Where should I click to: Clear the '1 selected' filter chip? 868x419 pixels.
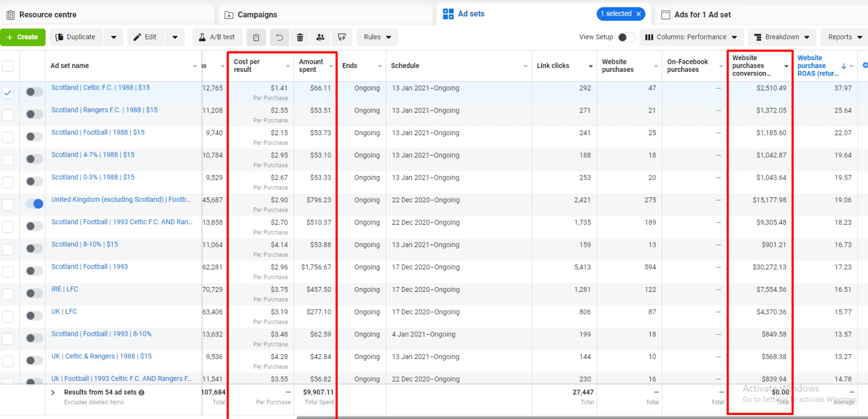point(638,14)
